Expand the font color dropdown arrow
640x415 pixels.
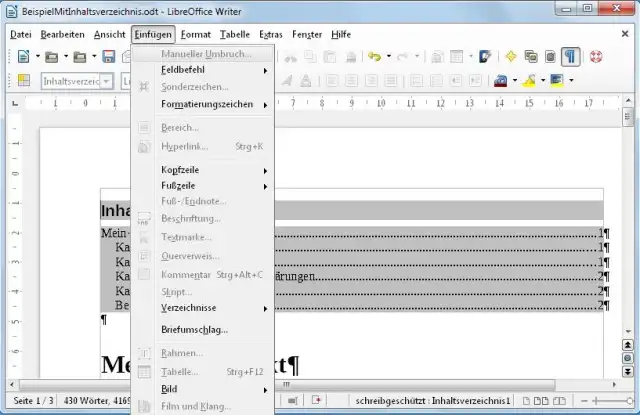tap(515, 80)
